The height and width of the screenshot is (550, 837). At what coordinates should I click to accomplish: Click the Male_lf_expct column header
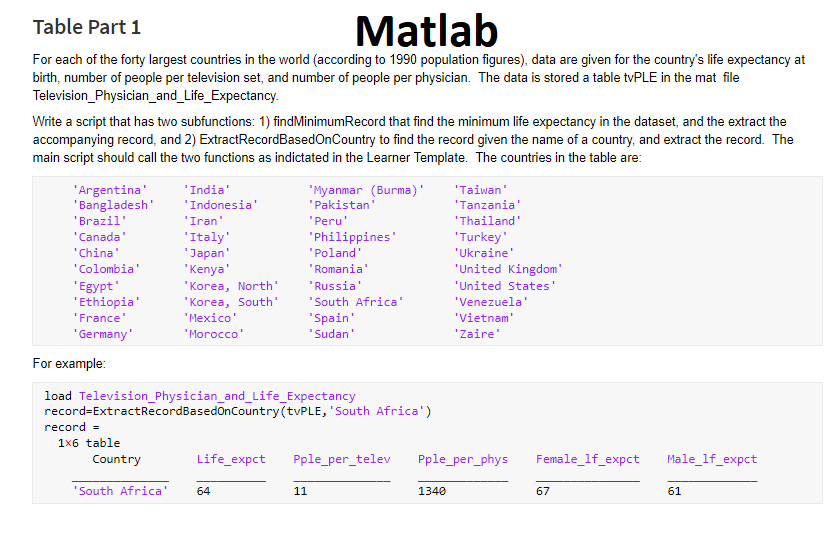click(x=712, y=459)
